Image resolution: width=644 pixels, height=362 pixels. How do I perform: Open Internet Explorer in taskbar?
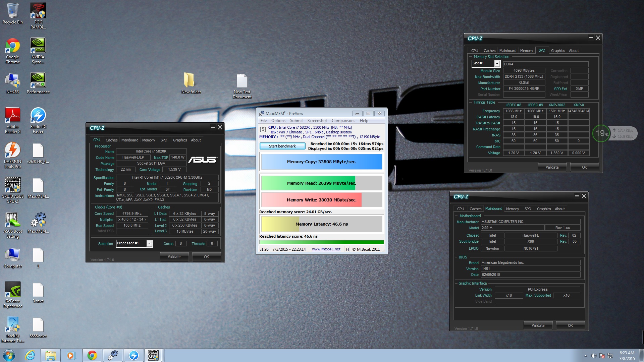click(x=30, y=355)
